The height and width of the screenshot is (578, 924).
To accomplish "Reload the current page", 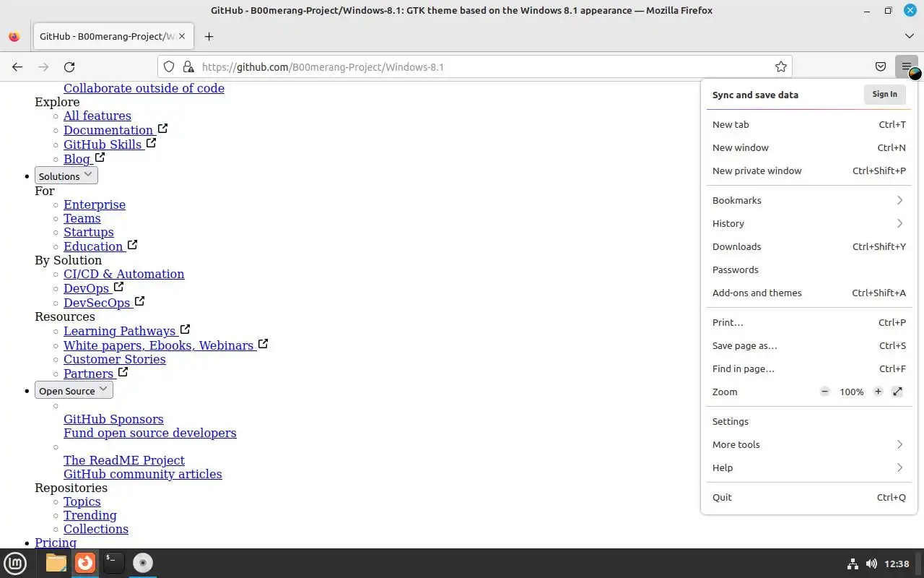I will (69, 66).
